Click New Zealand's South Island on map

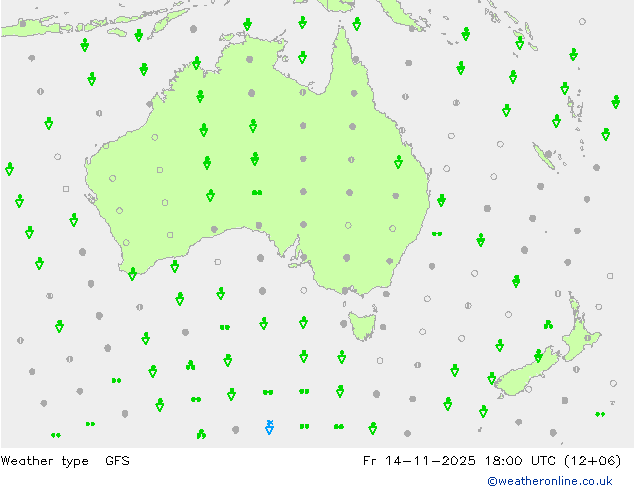click(526, 372)
